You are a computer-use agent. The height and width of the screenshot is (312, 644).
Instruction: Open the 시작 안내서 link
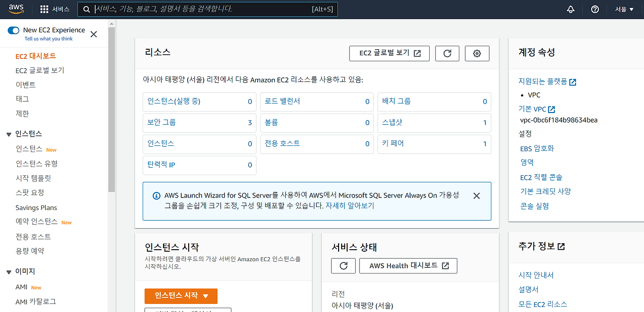pos(536,275)
